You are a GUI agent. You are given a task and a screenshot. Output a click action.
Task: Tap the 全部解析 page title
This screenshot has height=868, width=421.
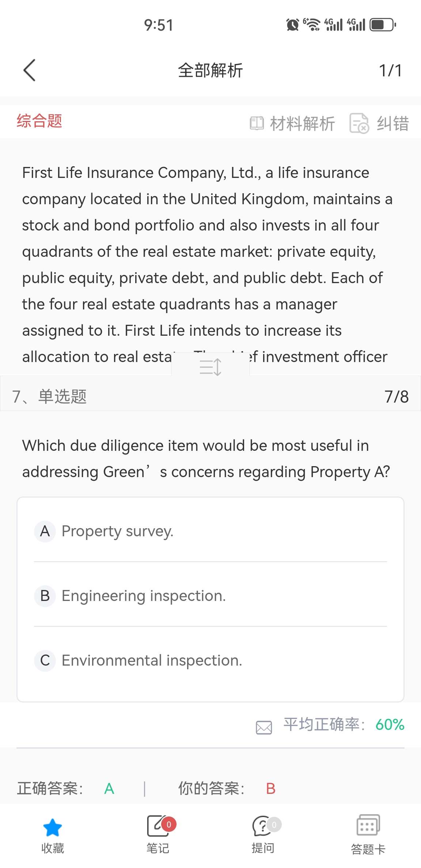coord(210,70)
